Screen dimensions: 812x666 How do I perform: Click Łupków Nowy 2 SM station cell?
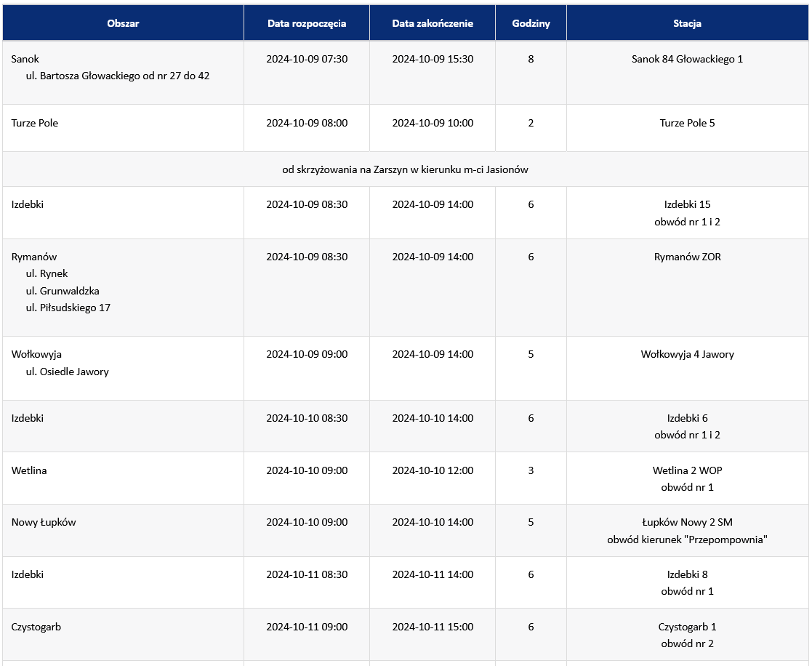(x=687, y=530)
